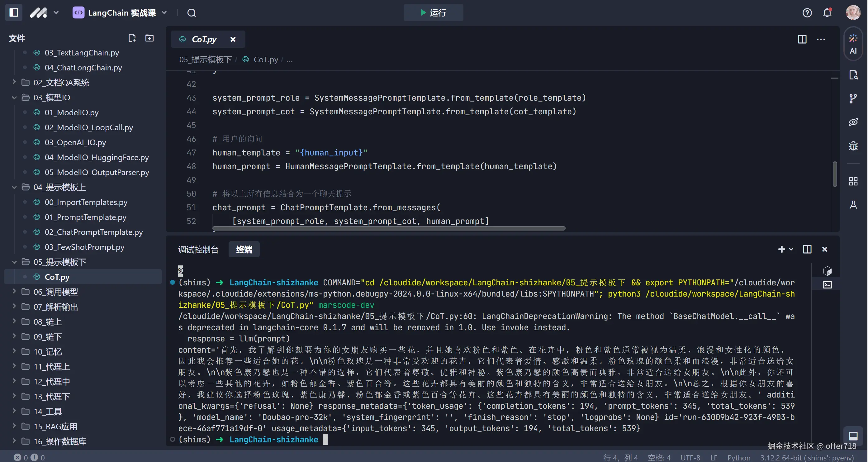This screenshot has width=868, height=462.
Task: Click the search magnifier icon
Action: tap(192, 13)
